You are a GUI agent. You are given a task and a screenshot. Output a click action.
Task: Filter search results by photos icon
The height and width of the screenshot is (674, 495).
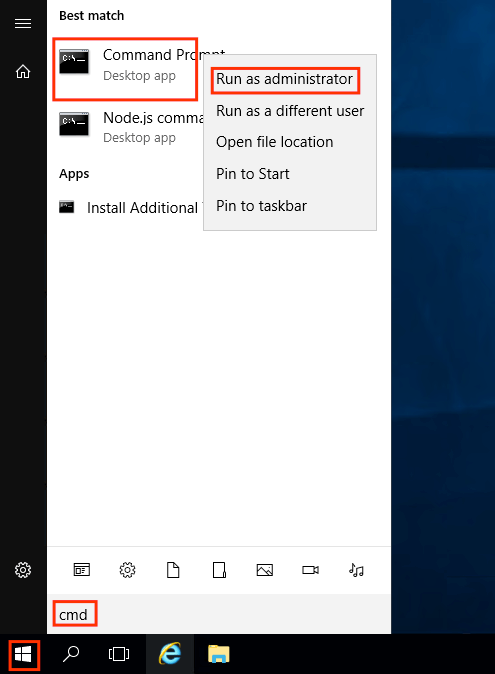[265, 570]
